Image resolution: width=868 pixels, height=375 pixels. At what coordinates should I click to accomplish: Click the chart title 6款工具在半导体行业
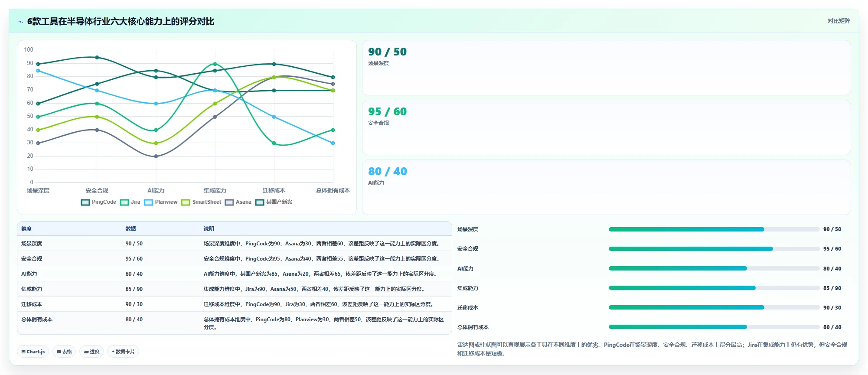[121, 22]
